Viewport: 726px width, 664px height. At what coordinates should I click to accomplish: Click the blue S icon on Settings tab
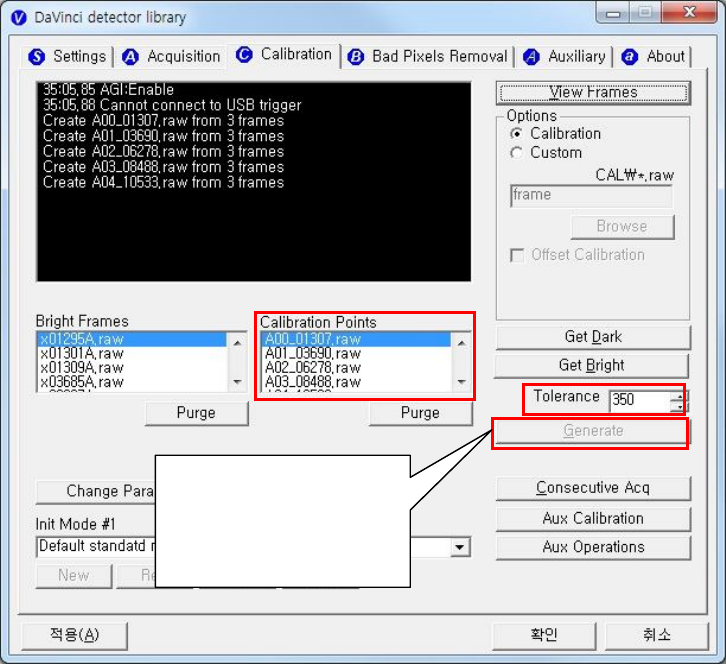click(x=37, y=57)
